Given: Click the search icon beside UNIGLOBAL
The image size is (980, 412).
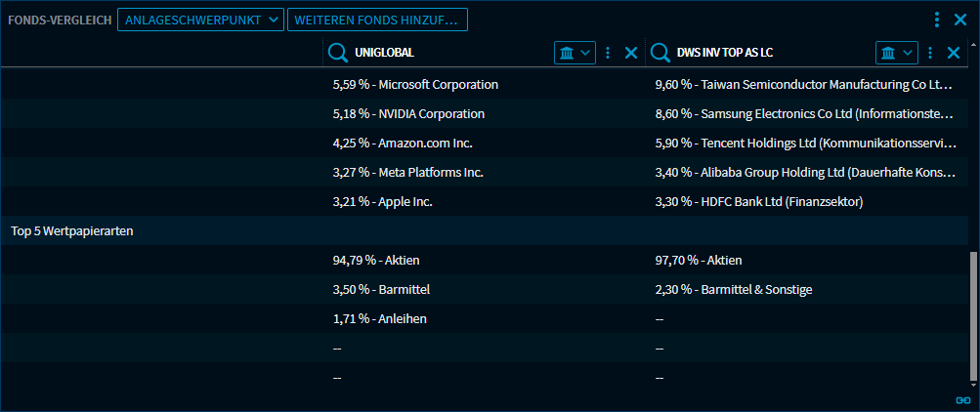Looking at the screenshot, I should pyautogui.click(x=338, y=53).
